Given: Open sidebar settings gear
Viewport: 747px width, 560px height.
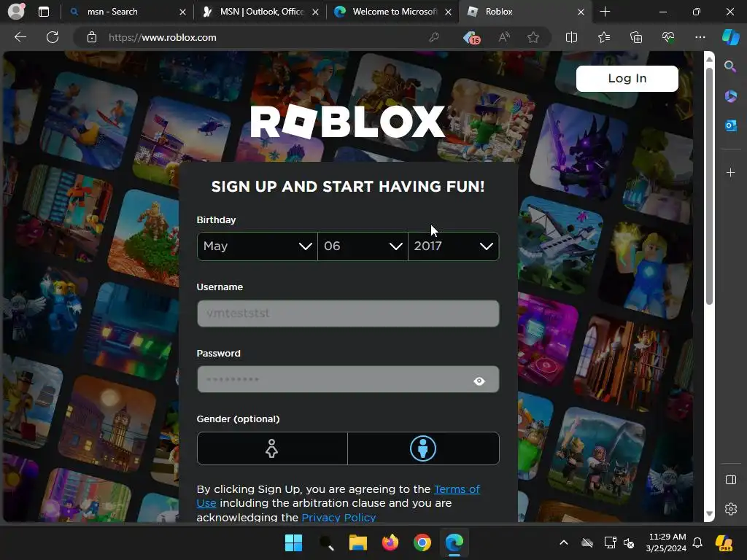Looking at the screenshot, I should click(730, 508).
